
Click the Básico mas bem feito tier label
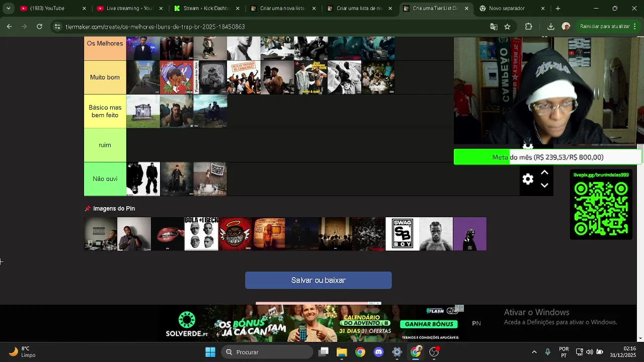(x=105, y=111)
